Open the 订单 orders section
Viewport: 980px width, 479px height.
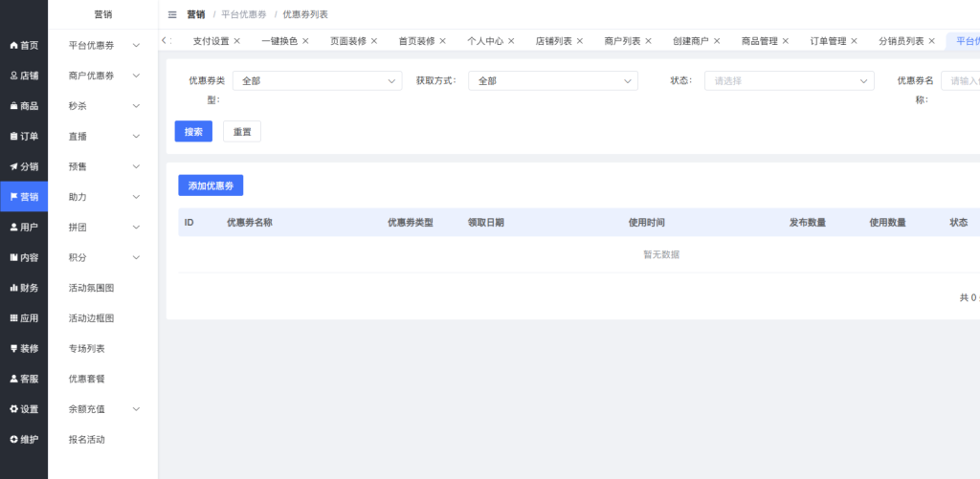24,136
